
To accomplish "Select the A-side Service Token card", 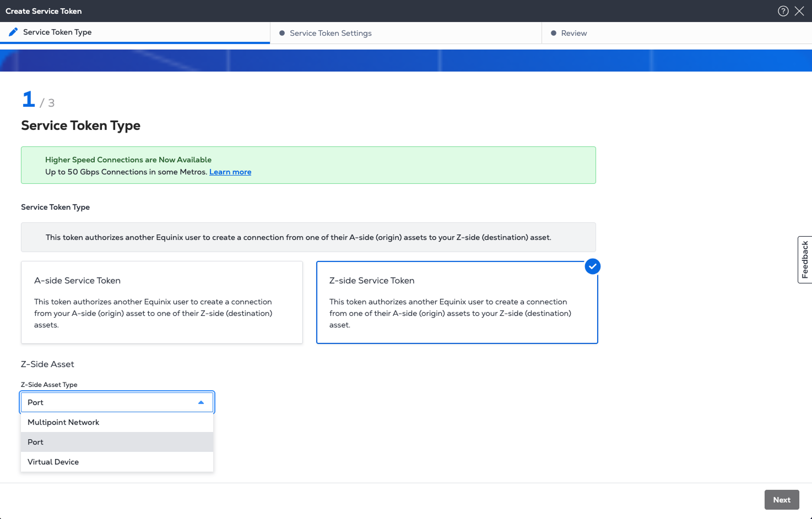I will (161, 302).
